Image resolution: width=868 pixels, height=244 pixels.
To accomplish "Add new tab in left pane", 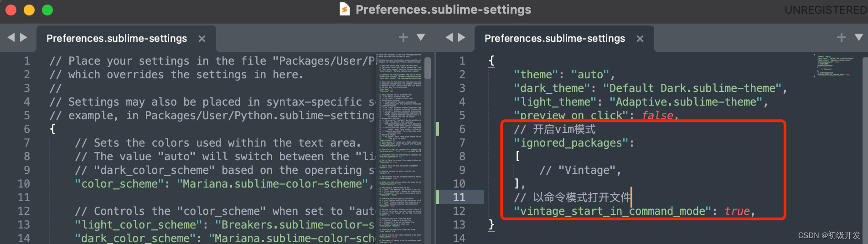I will tap(403, 37).
